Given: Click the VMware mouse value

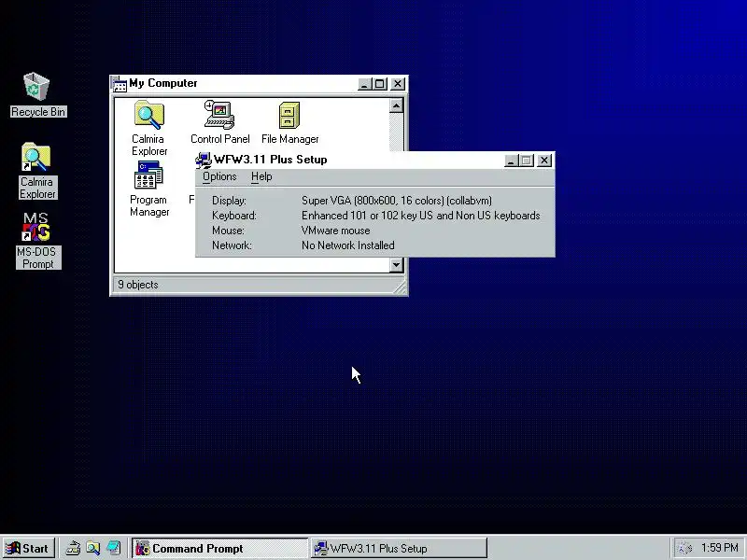Looking at the screenshot, I should [x=335, y=231].
